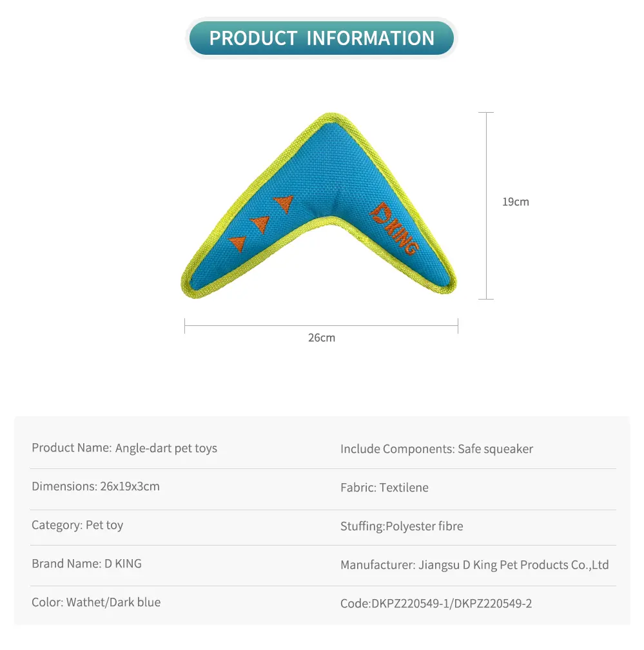Click the Color: Wathet/Dark blue row
644x650 pixels.
click(96, 602)
